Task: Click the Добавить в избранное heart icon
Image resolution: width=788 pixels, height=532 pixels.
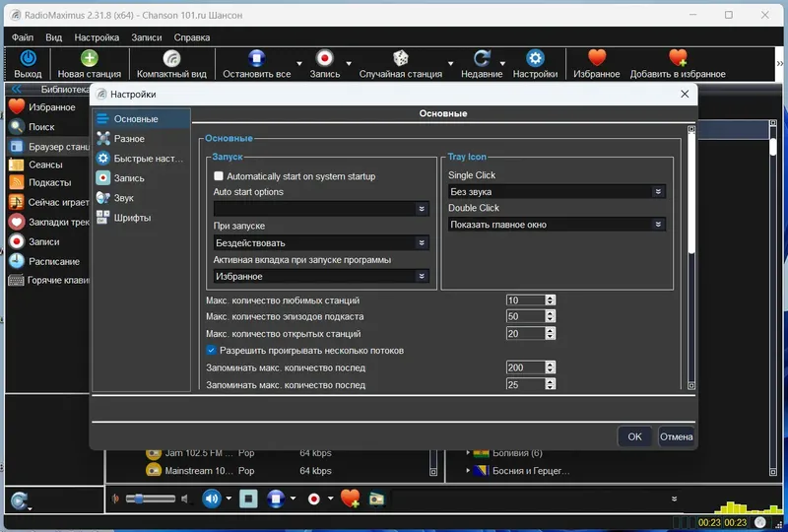Action: pyautogui.click(x=678, y=58)
